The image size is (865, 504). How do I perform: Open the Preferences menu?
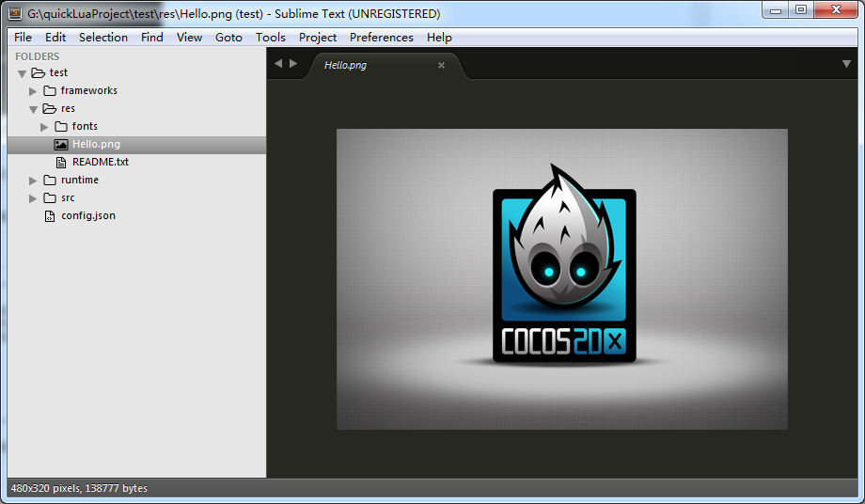[381, 37]
